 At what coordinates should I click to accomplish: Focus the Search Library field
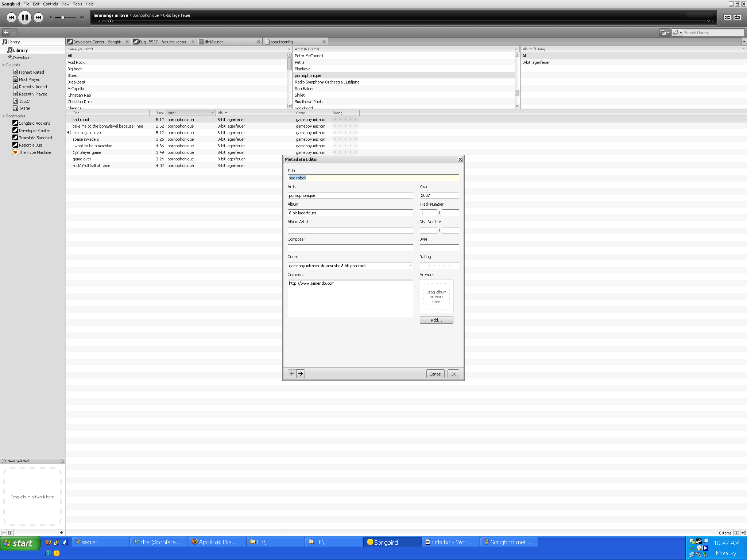[713, 33]
